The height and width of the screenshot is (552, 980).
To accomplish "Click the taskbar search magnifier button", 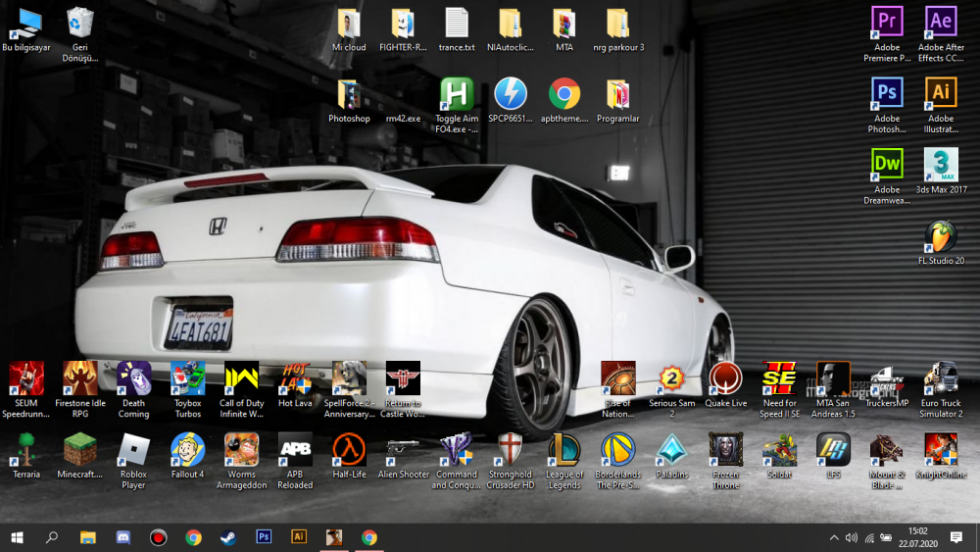I will point(52,537).
